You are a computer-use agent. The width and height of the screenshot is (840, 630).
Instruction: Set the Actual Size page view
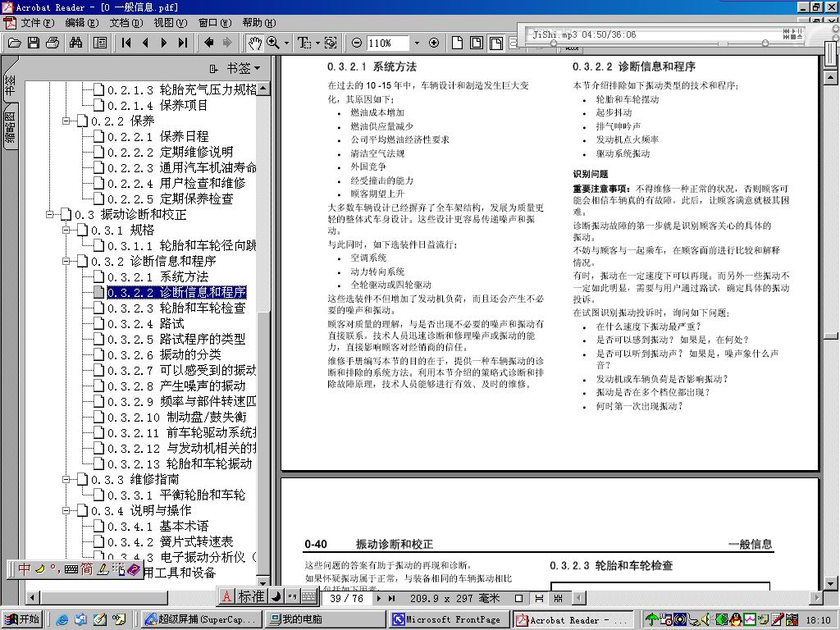(457, 43)
